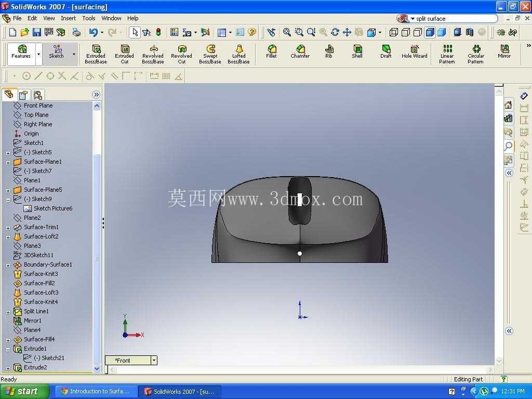Toggle Shaded display mode
The height and width of the screenshot is (399, 532).
(442, 32)
